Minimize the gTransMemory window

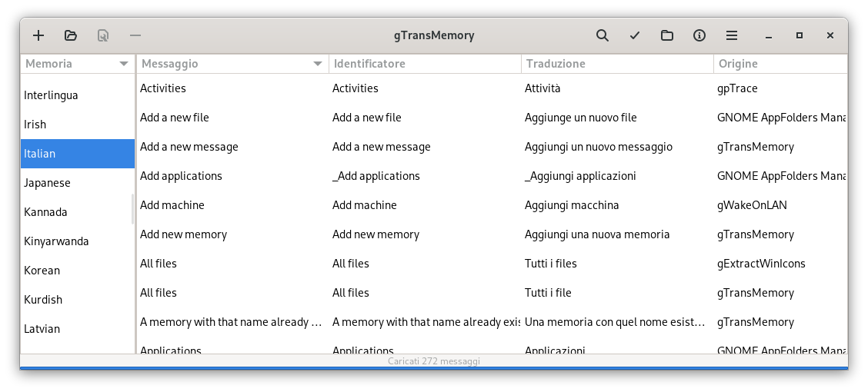pos(769,36)
